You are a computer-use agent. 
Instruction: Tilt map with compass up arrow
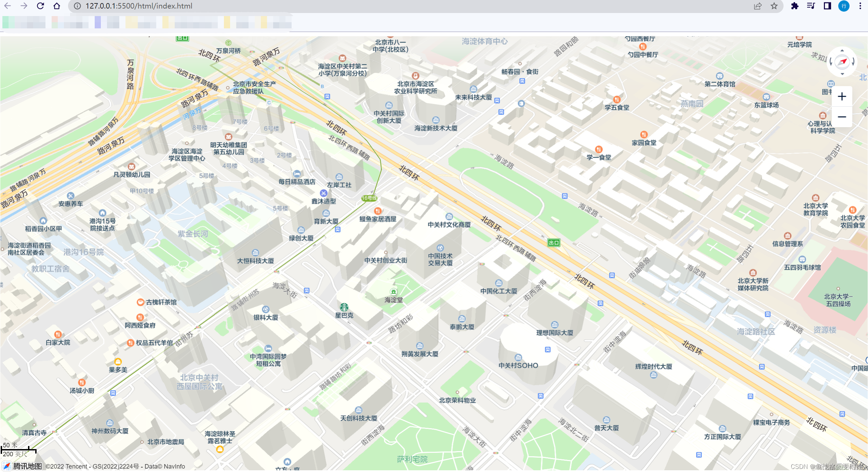pos(842,51)
